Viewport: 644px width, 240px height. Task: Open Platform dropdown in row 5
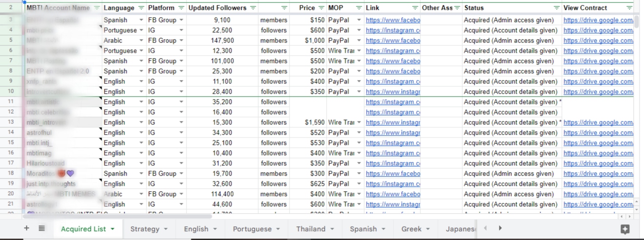pos(181,41)
